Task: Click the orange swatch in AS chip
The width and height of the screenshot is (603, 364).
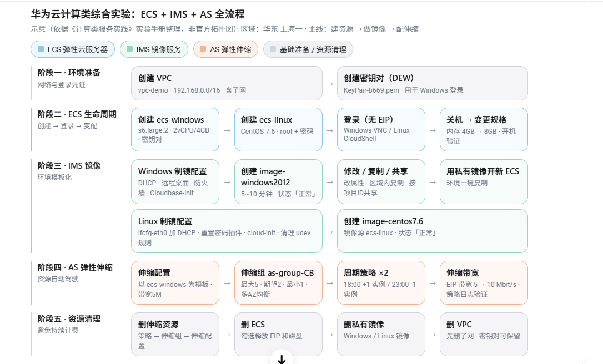Action: point(203,49)
